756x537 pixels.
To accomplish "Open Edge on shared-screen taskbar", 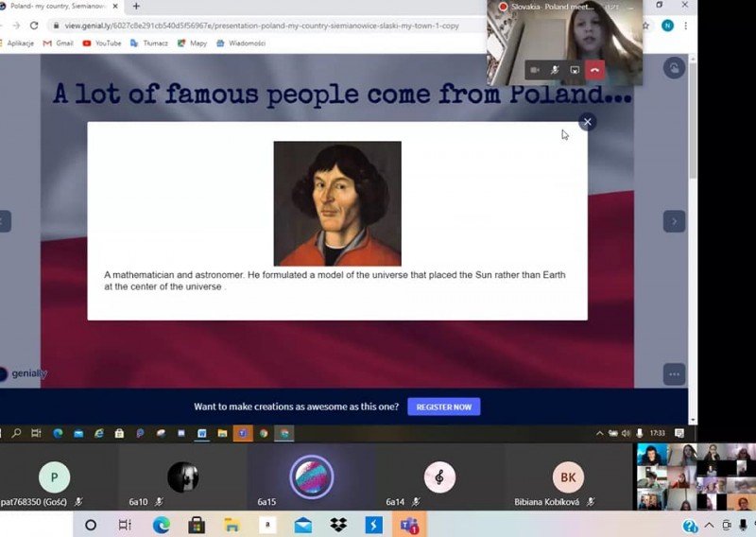I will tap(58, 433).
